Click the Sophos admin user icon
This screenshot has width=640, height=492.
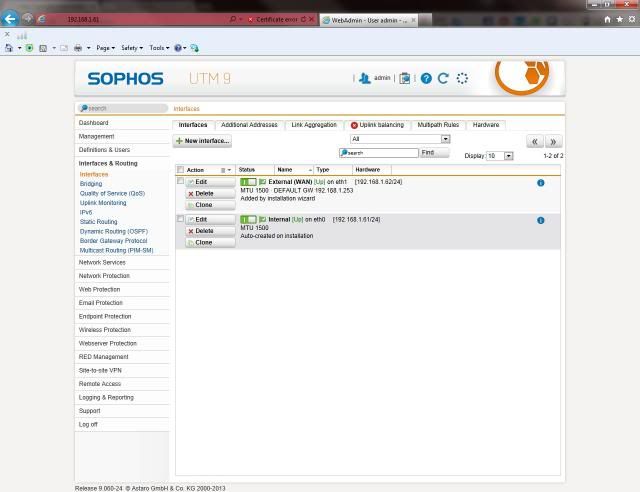pos(364,78)
